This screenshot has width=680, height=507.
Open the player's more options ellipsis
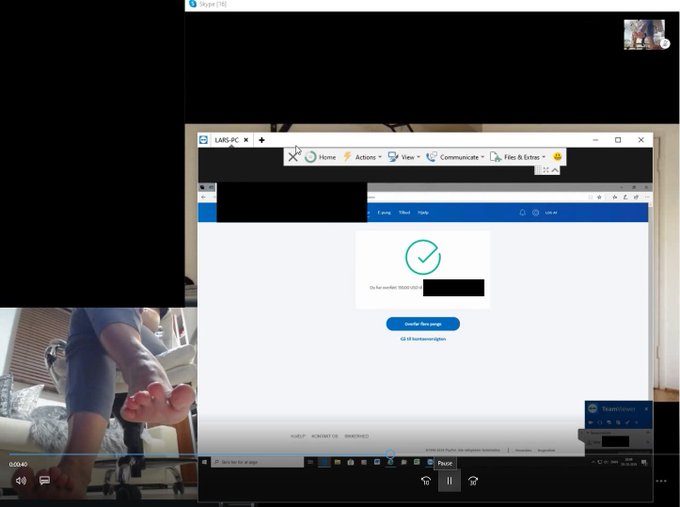click(x=661, y=481)
